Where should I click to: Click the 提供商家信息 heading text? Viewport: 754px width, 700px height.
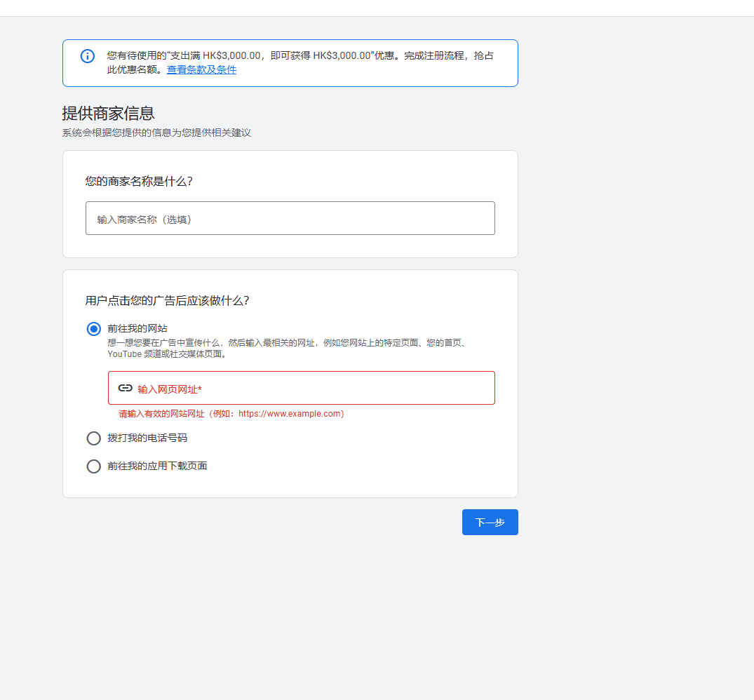coord(108,114)
